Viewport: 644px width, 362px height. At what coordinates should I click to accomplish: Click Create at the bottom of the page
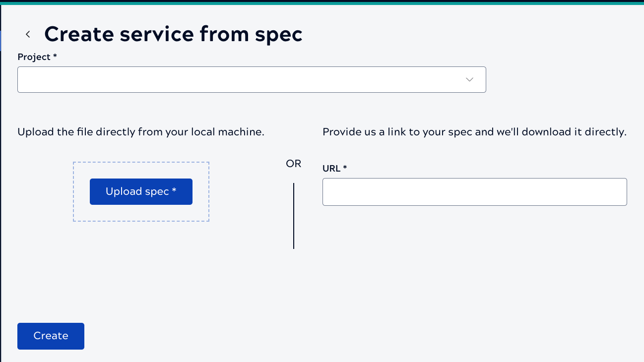tap(51, 336)
